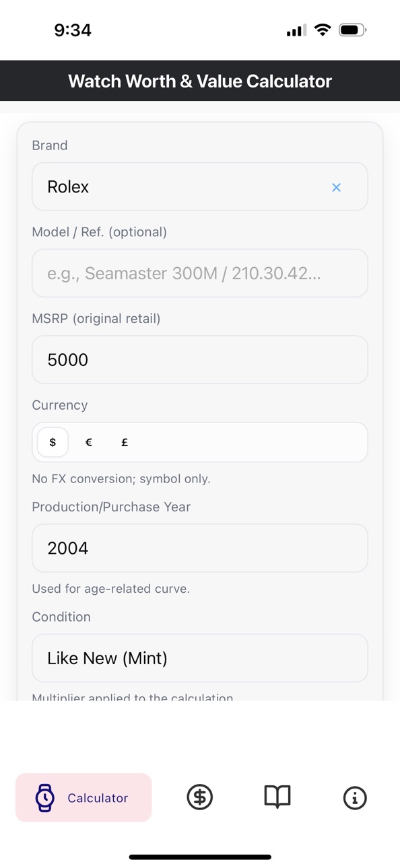Tap the 9:34 clock in status bar
Screen dimensions: 400x868
point(73,30)
